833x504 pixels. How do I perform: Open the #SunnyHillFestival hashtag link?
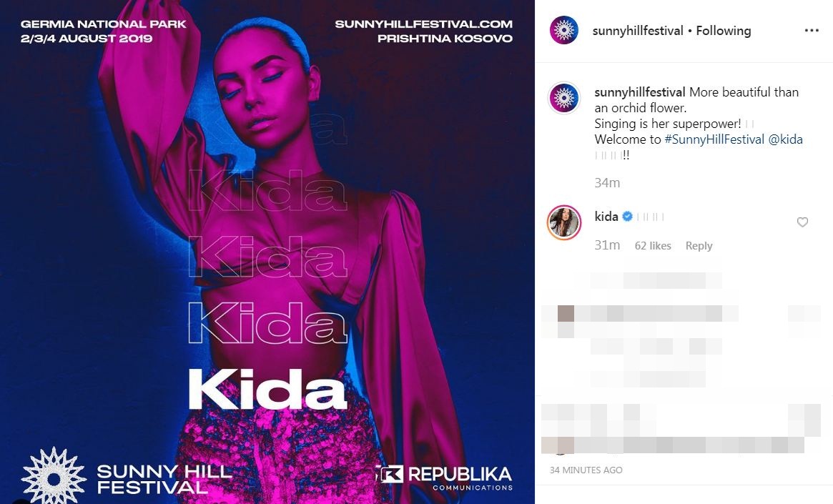(x=714, y=139)
